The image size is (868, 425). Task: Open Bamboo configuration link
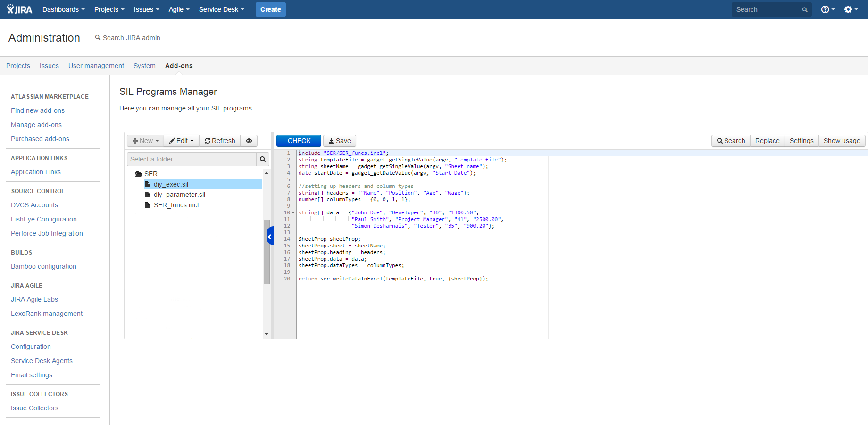43,266
